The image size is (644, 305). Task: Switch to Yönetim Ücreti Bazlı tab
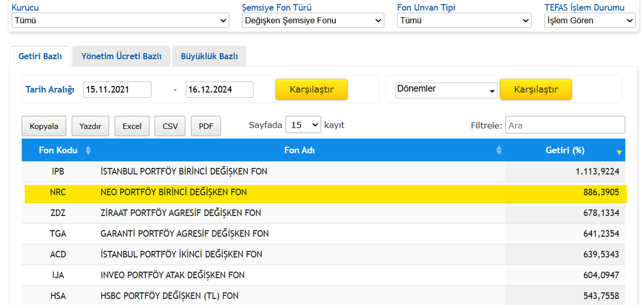(121, 56)
